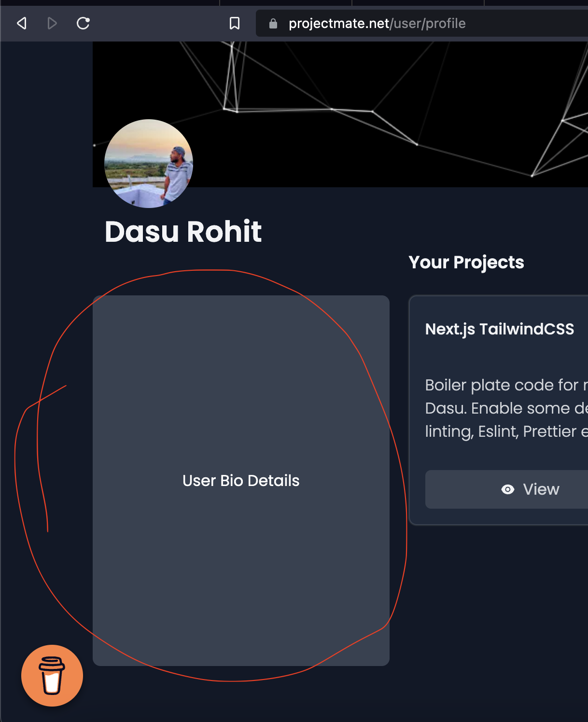This screenshot has width=588, height=722.
Task: Click the browser back navigation arrow
Action: tap(21, 23)
